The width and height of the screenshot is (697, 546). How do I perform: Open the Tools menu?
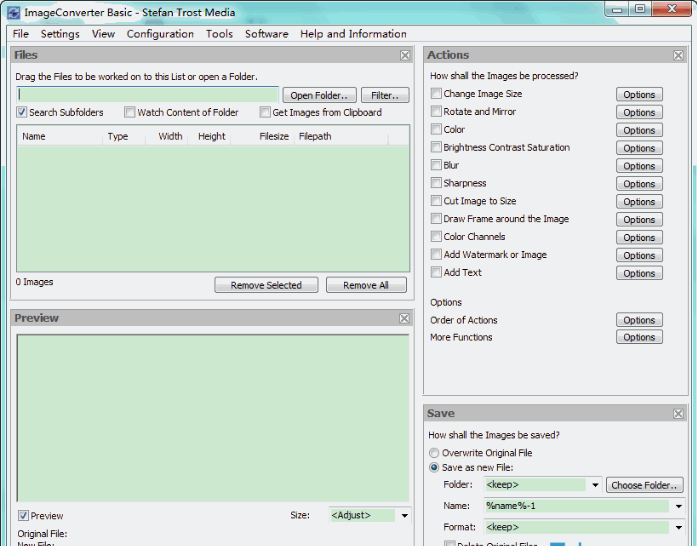pos(219,34)
